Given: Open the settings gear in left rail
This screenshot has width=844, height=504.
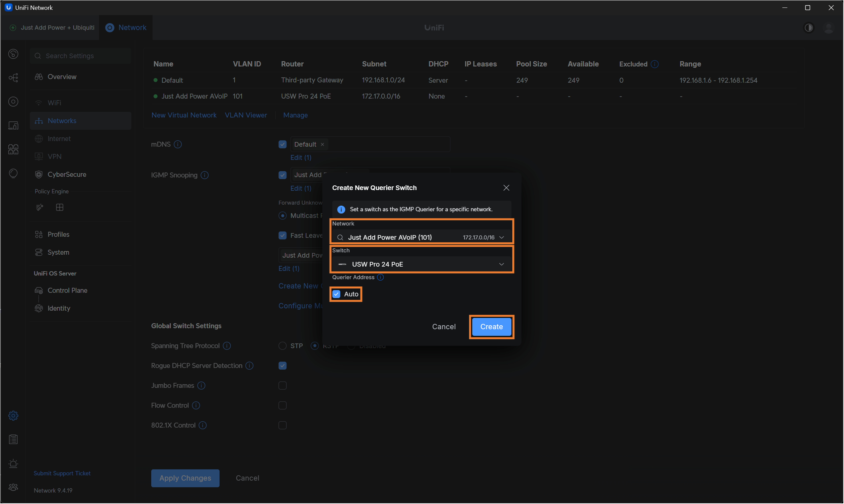Looking at the screenshot, I should pos(13,415).
